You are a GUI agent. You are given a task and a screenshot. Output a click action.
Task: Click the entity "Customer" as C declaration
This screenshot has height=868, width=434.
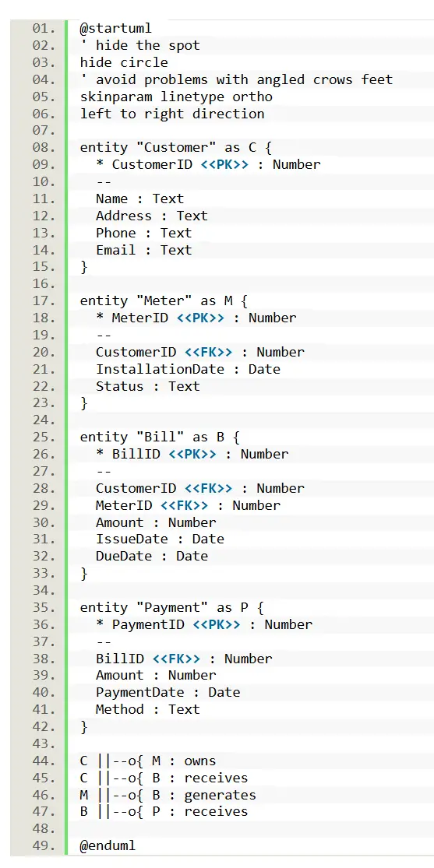tap(176, 147)
